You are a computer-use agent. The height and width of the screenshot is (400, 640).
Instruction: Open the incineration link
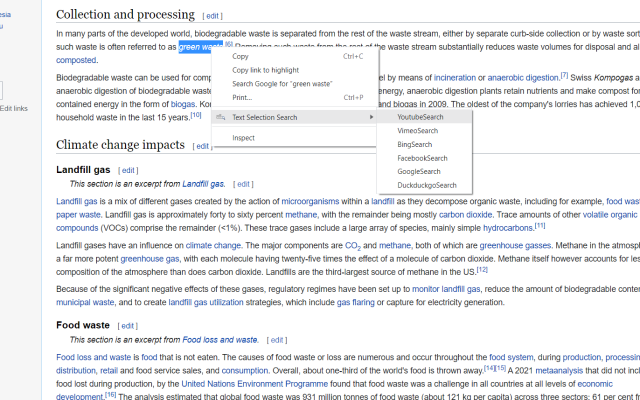coord(455,78)
